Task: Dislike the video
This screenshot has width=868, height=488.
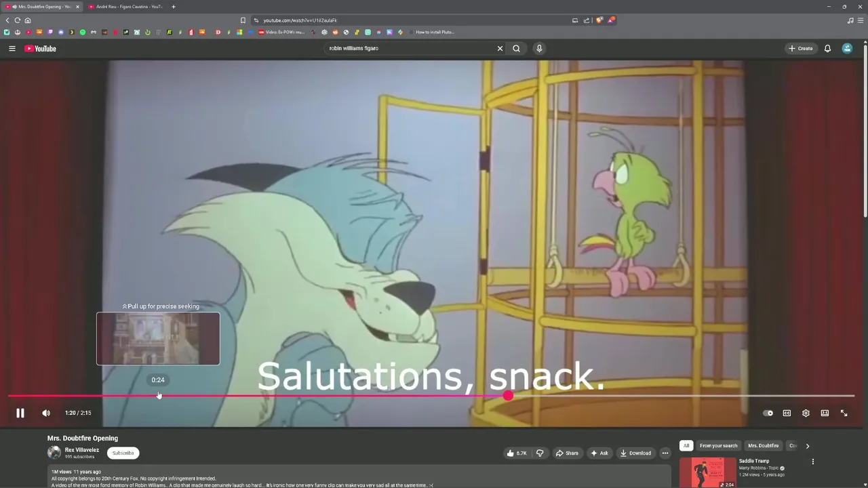Action: pos(540,453)
